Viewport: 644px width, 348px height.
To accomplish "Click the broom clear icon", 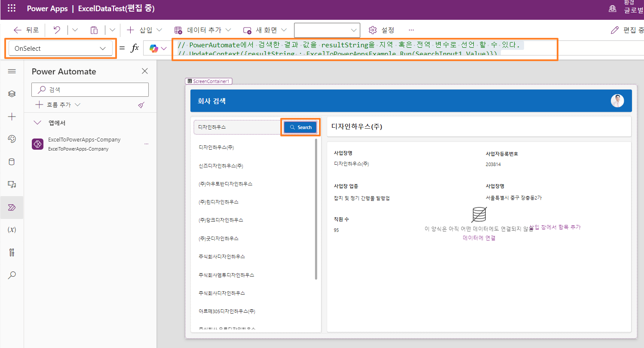I will [x=141, y=105].
